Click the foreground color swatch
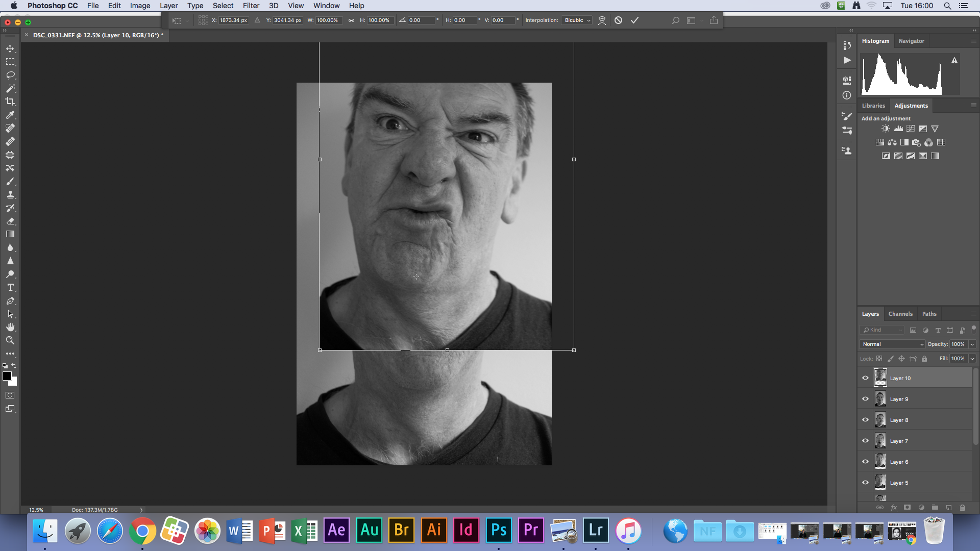 coord(7,376)
